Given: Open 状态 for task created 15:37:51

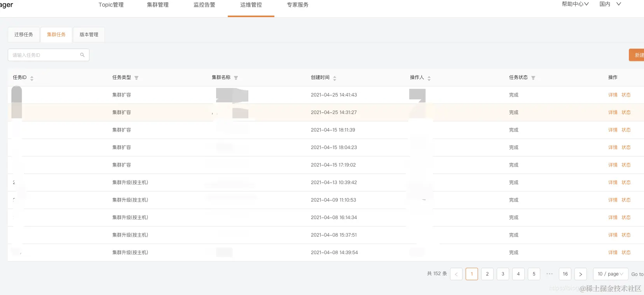Looking at the screenshot, I should (x=626, y=235).
